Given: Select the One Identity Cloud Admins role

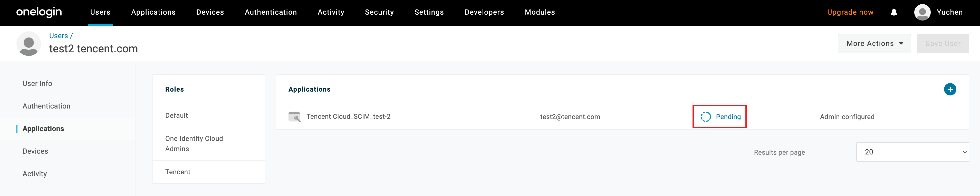Looking at the screenshot, I should pyautogui.click(x=194, y=143).
